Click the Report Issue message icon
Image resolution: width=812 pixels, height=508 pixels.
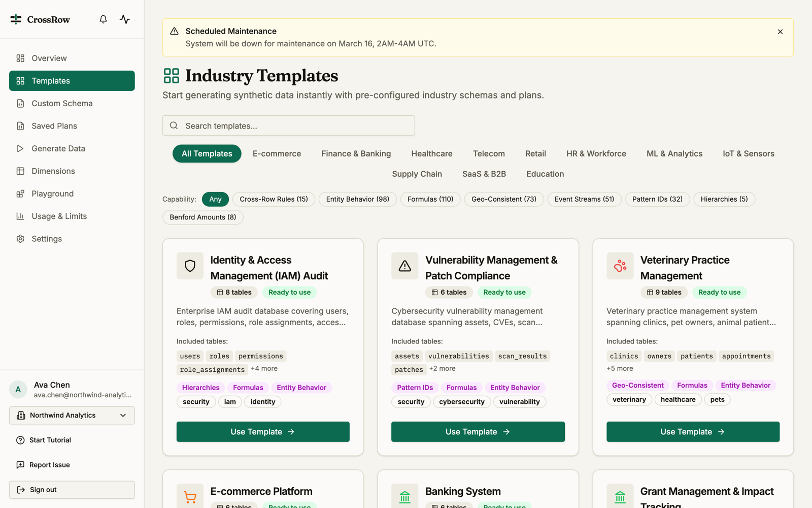[20, 465]
